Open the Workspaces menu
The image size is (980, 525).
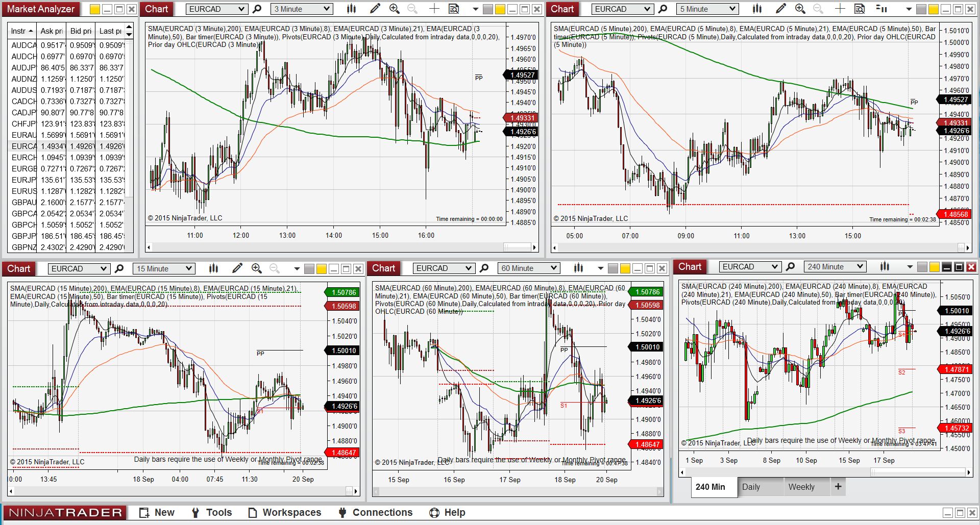click(285, 513)
